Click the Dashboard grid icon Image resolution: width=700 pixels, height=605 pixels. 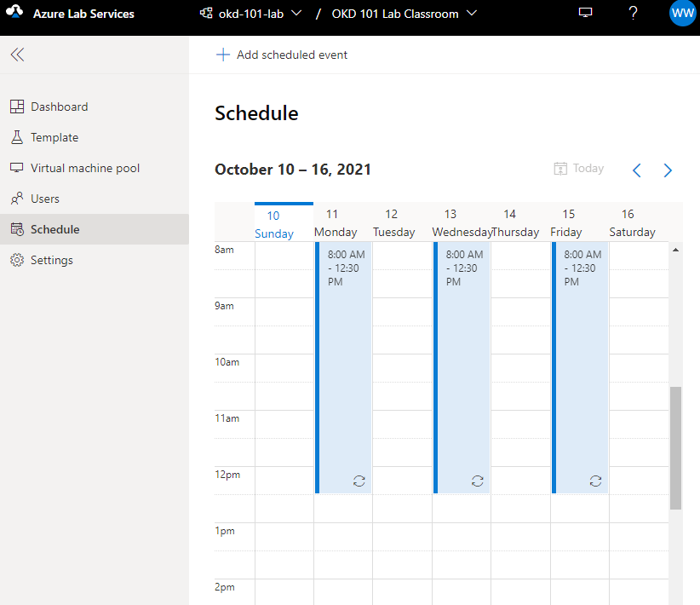pos(17,107)
